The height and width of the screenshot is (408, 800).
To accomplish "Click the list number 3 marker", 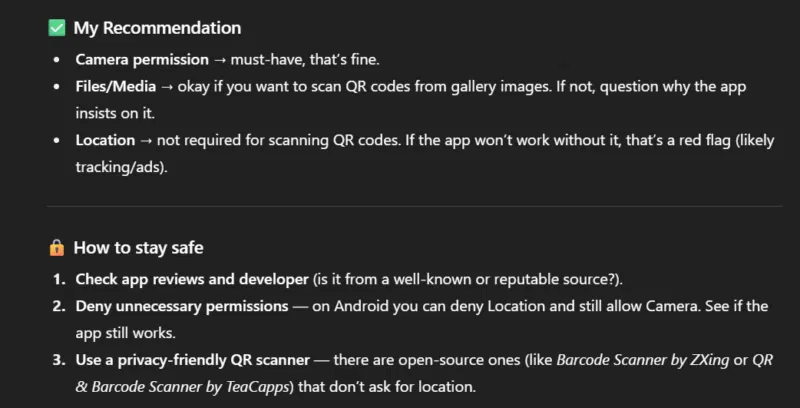I will point(58,358).
